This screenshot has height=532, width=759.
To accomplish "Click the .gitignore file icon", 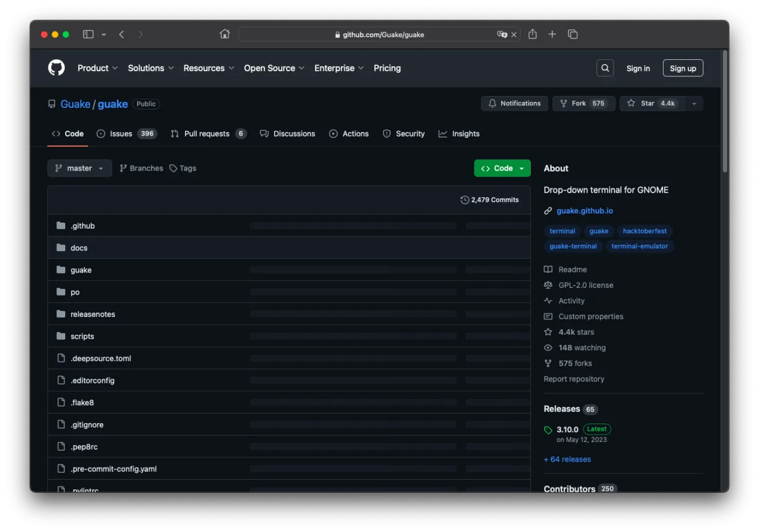I will click(60, 424).
